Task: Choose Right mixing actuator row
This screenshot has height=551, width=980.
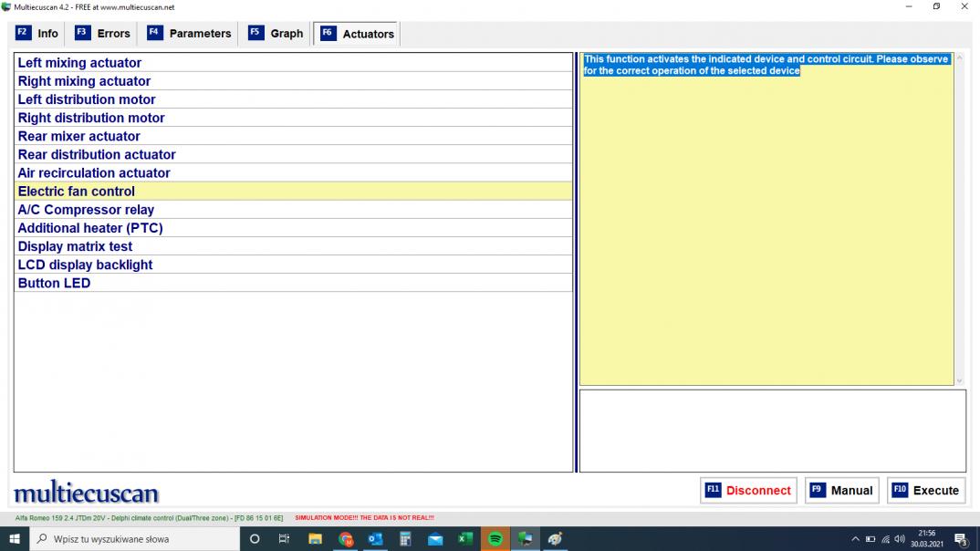Action: 293,81
